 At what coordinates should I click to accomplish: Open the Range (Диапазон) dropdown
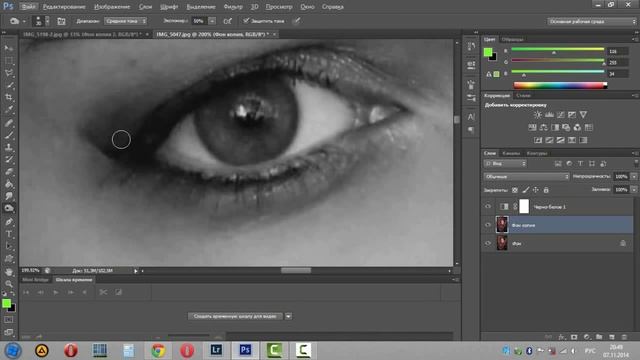(x=125, y=21)
